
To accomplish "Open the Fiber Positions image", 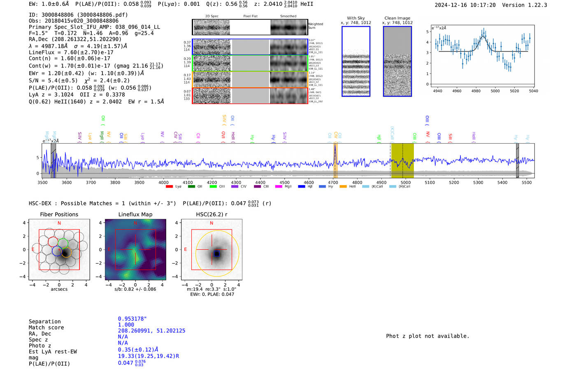I will [x=59, y=249].
